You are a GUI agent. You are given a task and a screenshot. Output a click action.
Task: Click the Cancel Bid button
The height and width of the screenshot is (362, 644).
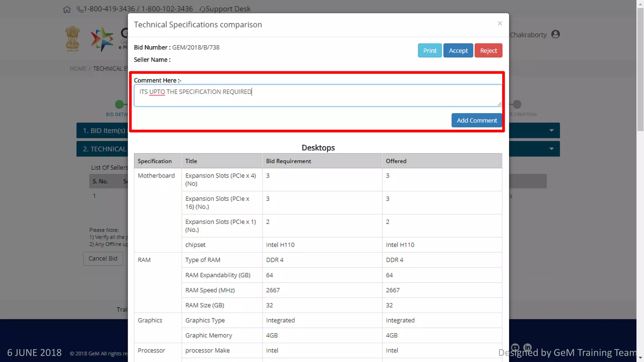tap(103, 258)
